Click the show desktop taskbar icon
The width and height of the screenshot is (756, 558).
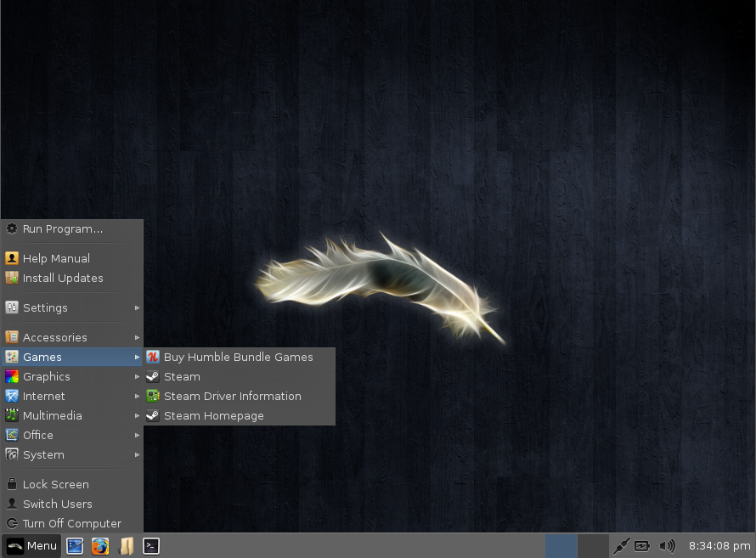click(75, 546)
